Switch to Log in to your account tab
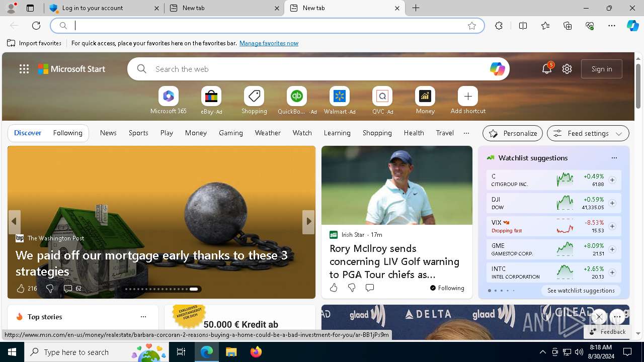Viewport: 644px width, 362px height. pos(105,8)
